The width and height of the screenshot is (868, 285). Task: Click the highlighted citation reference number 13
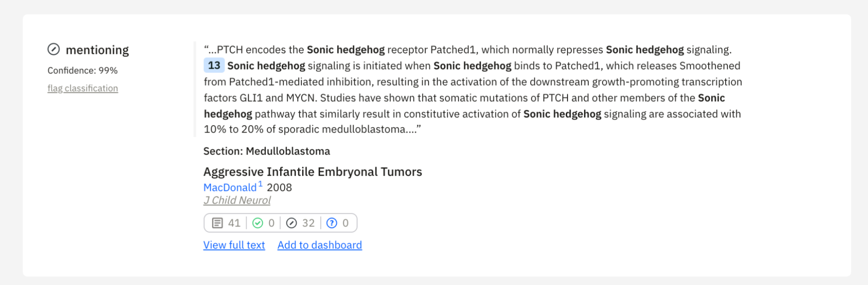213,66
